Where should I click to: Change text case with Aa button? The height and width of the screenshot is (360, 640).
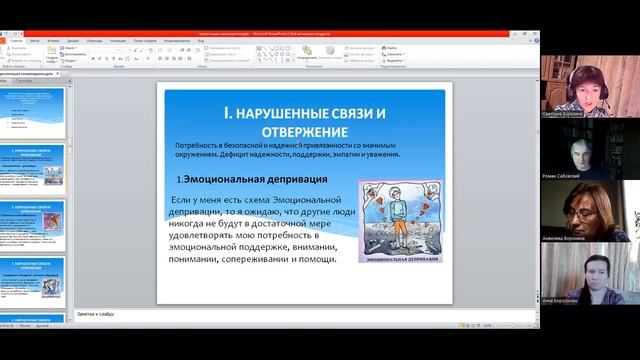click(x=136, y=59)
